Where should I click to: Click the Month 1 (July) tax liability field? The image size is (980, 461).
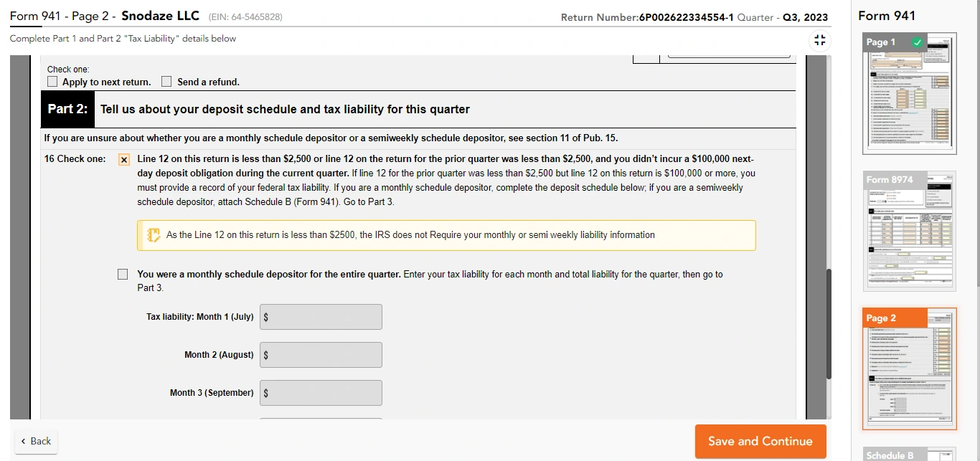(321, 316)
